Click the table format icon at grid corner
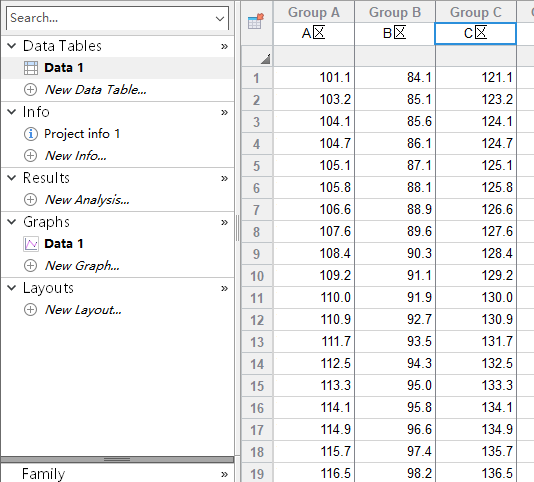 [256, 21]
